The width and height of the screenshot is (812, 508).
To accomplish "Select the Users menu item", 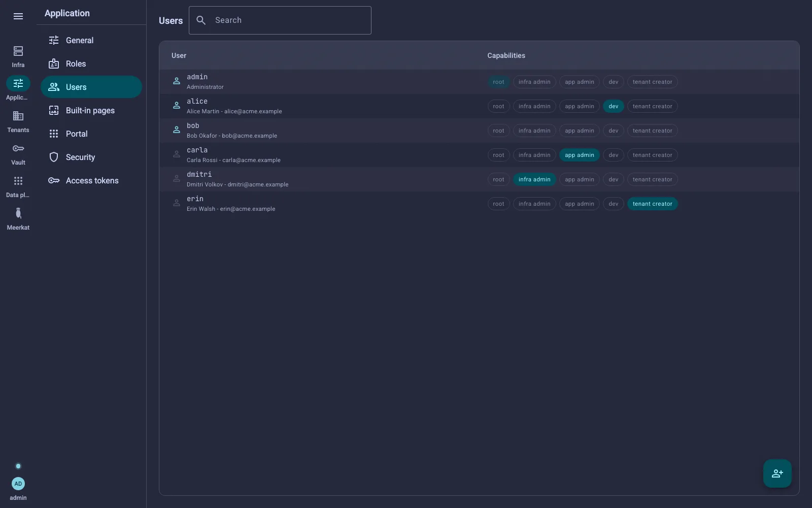I will coord(91,87).
